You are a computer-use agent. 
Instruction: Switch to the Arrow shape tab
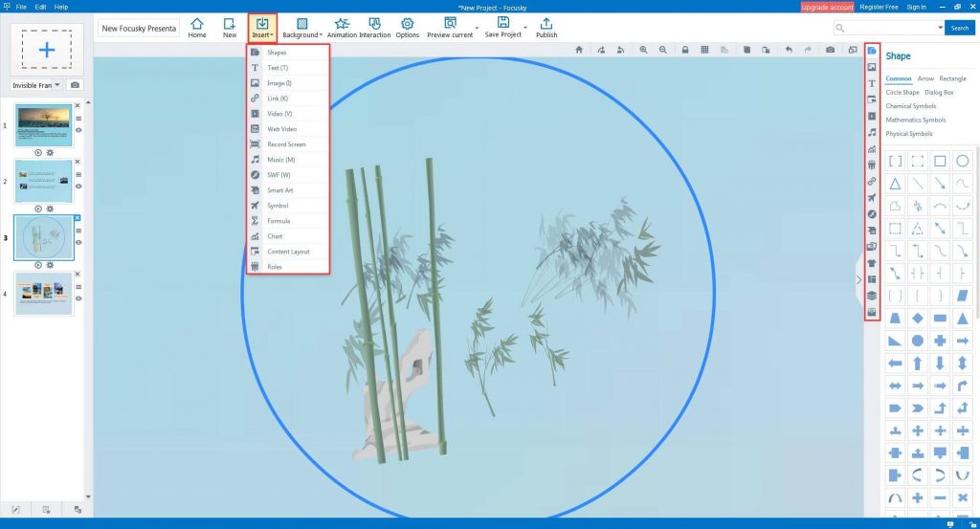click(925, 78)
